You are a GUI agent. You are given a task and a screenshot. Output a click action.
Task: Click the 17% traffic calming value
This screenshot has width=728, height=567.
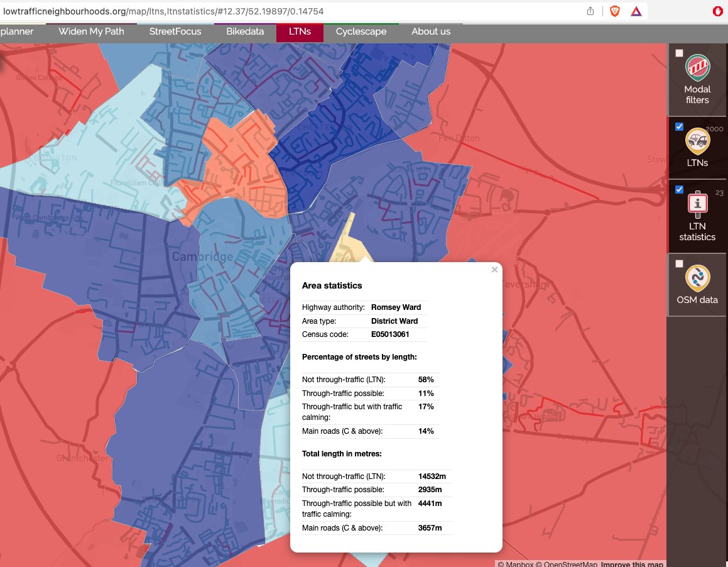[426, 407]
